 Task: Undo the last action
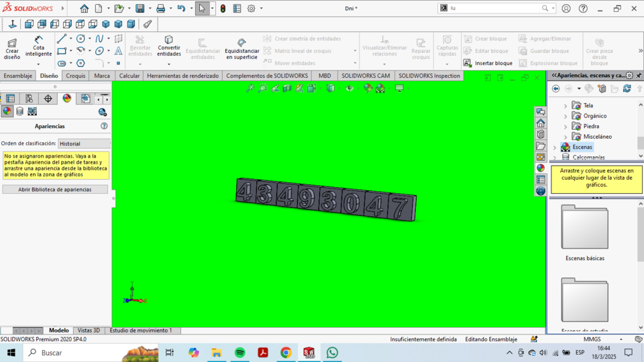coord(181,8)
